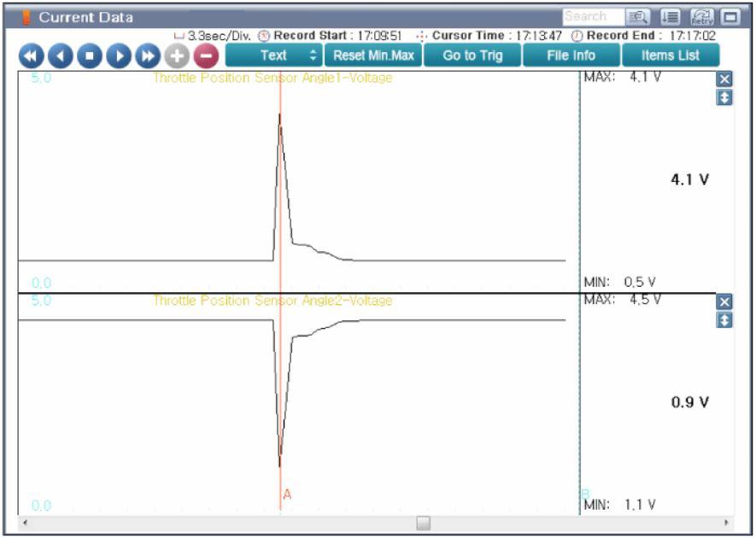Viewport: 756px width, 538px height.
Task: Zoom out with the red minus icon
Action: (x=206, y=56)
